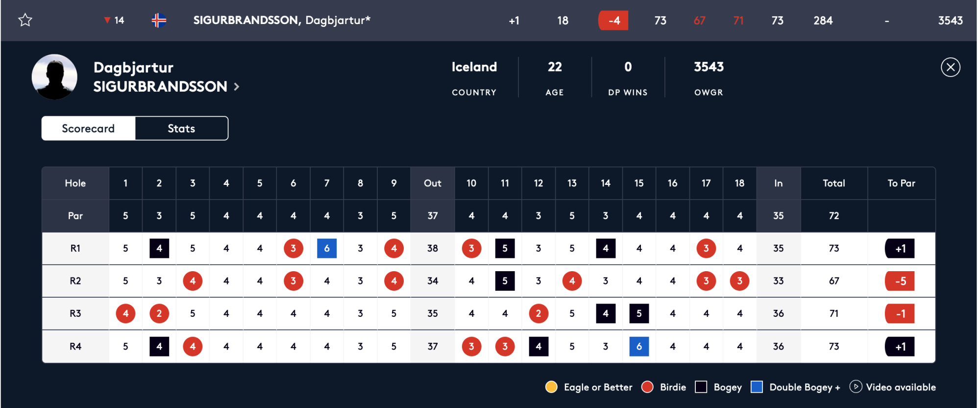The image size is (980, 408).
Task: Click the red 67 round score
Action: pos(699,21)
